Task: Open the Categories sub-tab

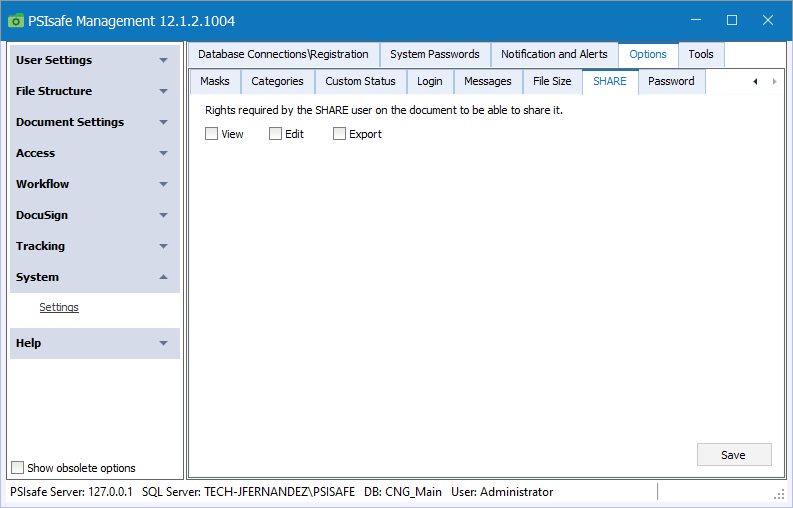Action: 278,81
